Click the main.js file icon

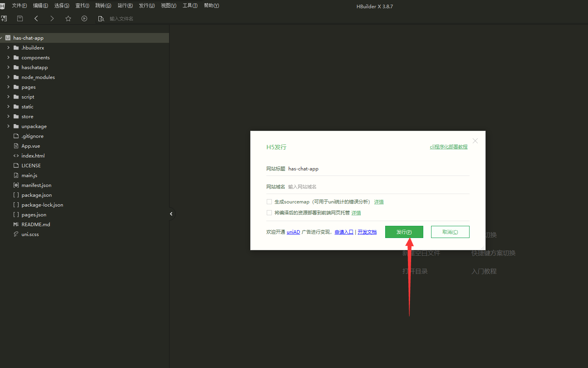16,176
